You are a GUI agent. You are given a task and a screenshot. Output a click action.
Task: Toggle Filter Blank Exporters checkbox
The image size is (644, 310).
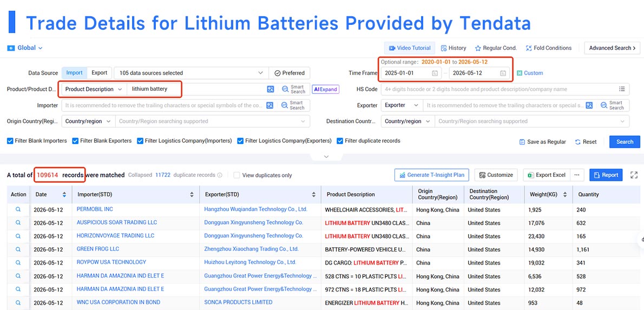75,141
